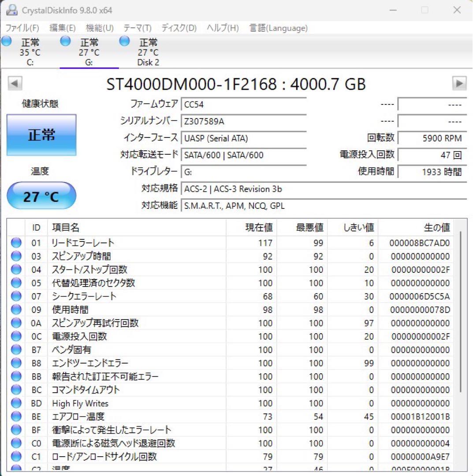
Task: Click the status orb for row B7 ベンダ固有
Action: click(16, 350)
